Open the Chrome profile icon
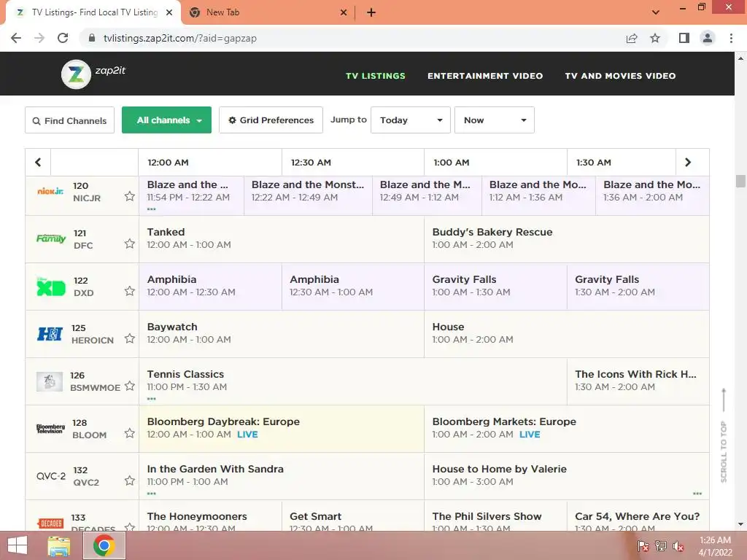747x560 pixels. click(x=708, y=38)
